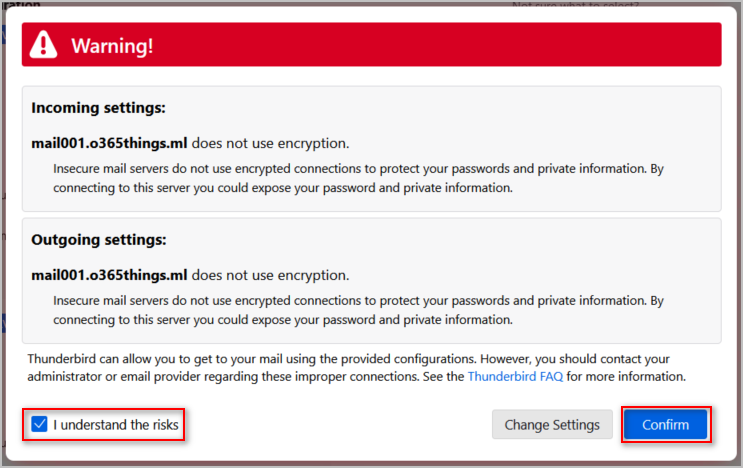Click the "I understand the risks" label text
The width and height of the screenshot is (743, 468).
[116, 425]
